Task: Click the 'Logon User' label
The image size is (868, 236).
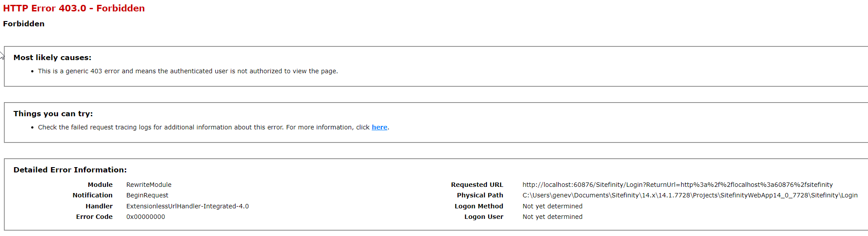Action: click(484, 217)
